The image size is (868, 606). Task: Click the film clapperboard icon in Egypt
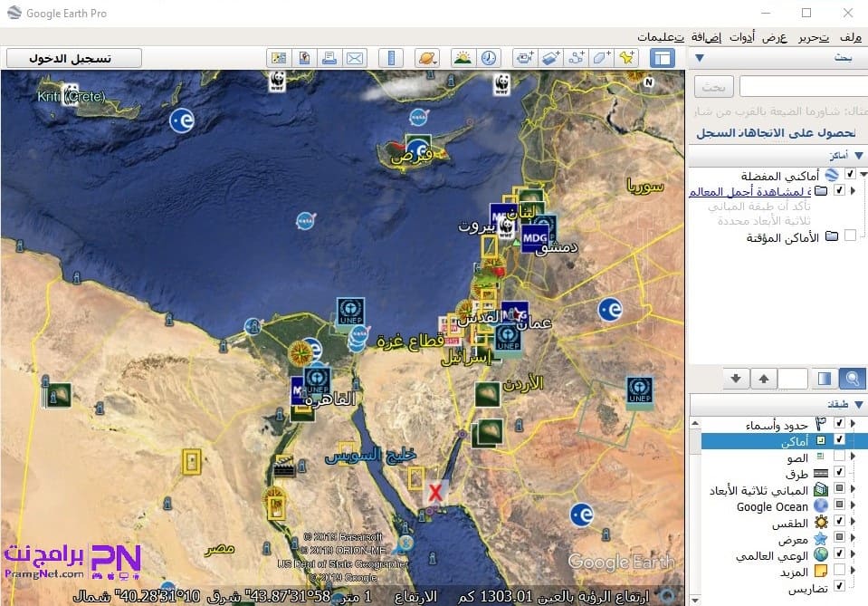pos(284,466)
